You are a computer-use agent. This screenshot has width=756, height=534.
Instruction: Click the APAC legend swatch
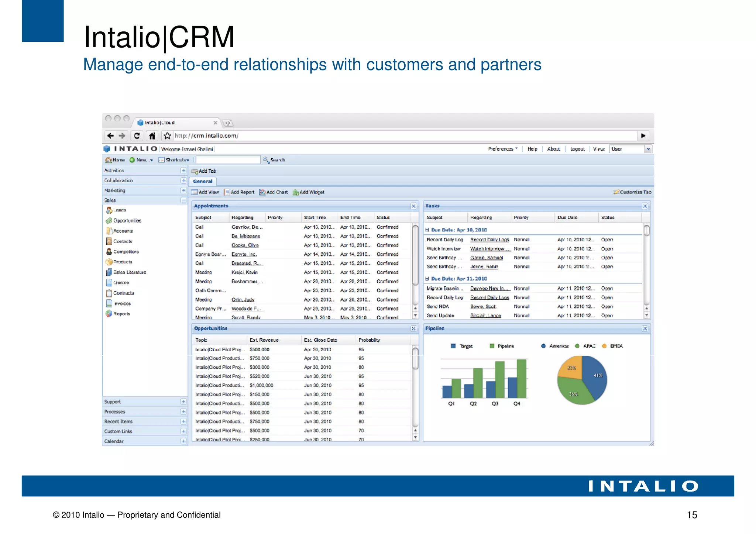(x=577, y=346)
